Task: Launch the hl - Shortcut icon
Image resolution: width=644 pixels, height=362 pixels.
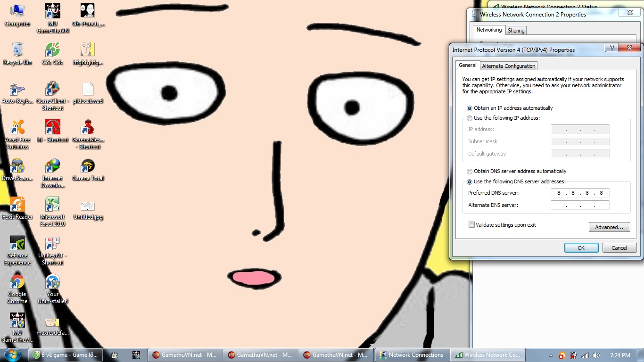Action: [52, 131]
